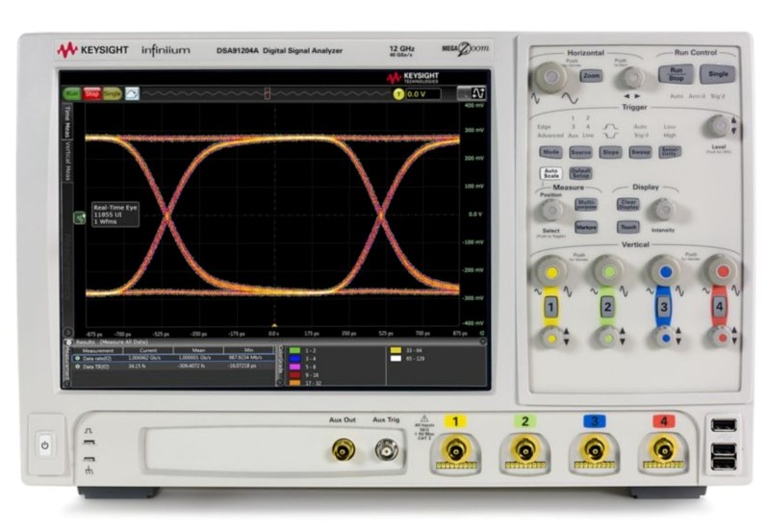Viewport: 766px width, 532px height.
Task: Click the trigger edge icon top-right of screen
Action: click(474, 93)
